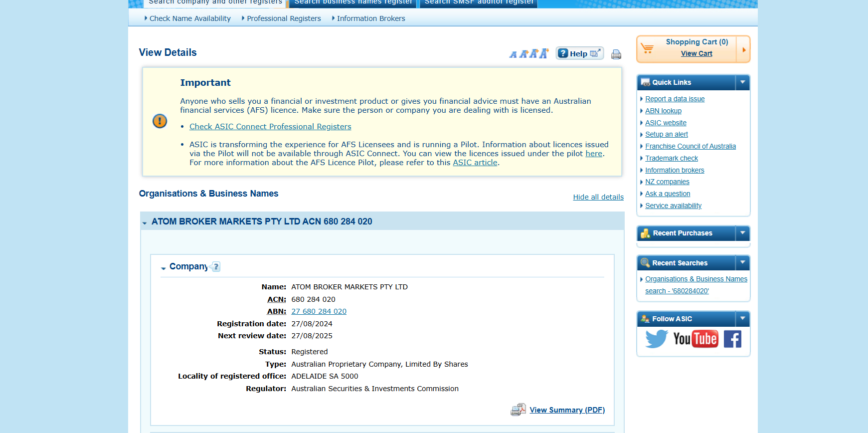Click the question mark beside Company heading
Image resolution: width=868 pixels, height=433 pixels.
click(216, 267)
